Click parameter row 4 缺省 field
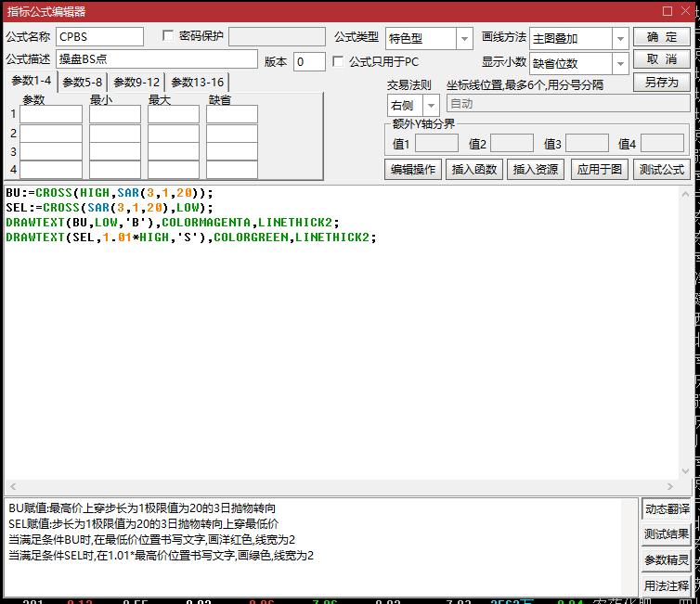 (232, 170)
